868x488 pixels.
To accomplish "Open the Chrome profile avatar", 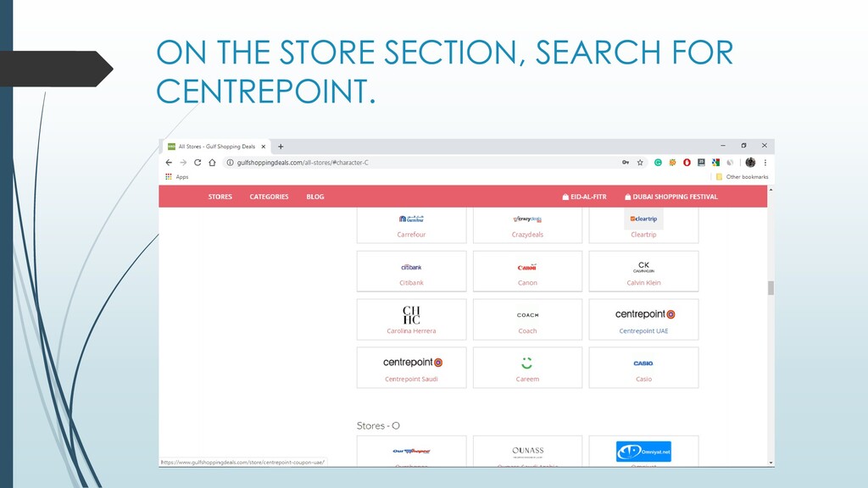I will pos(750,163).
